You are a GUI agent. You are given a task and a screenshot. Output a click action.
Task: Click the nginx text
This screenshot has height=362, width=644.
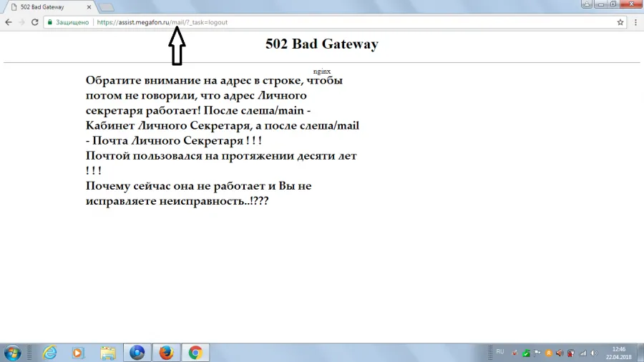pos(322,71)
